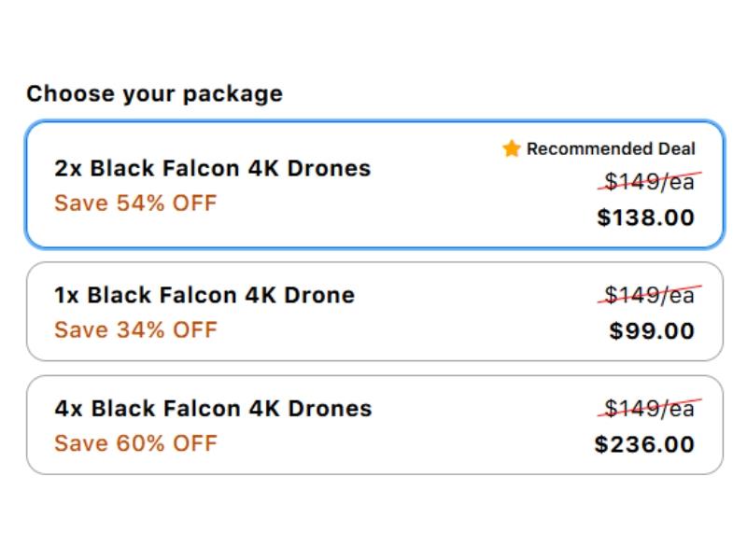Click the struck-through $149/ea in 2x package

pos(649,181)
